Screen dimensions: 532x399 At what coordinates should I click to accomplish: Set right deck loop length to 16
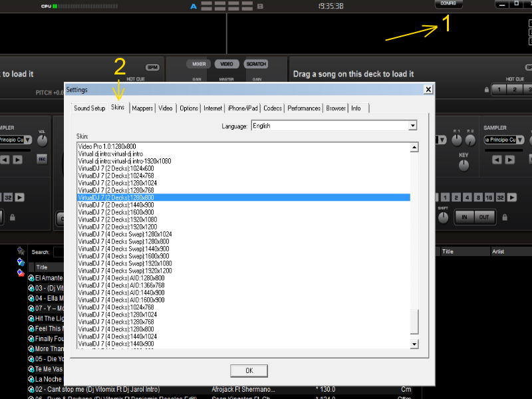(x=489, y=198)
